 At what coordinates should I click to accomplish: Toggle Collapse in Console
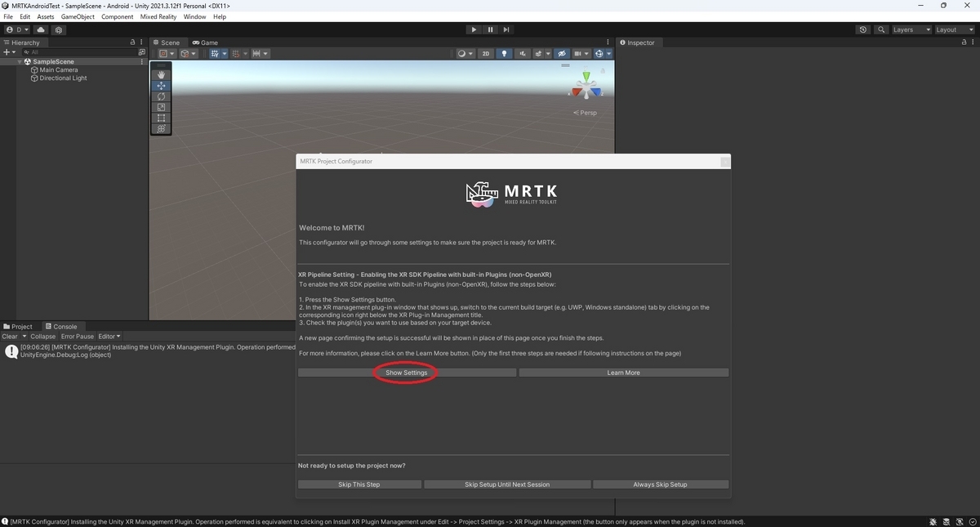pos(43,336)
